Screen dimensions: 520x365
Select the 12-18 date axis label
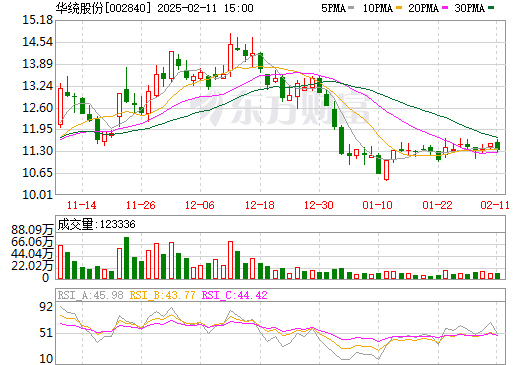click(x=260, y=205)
